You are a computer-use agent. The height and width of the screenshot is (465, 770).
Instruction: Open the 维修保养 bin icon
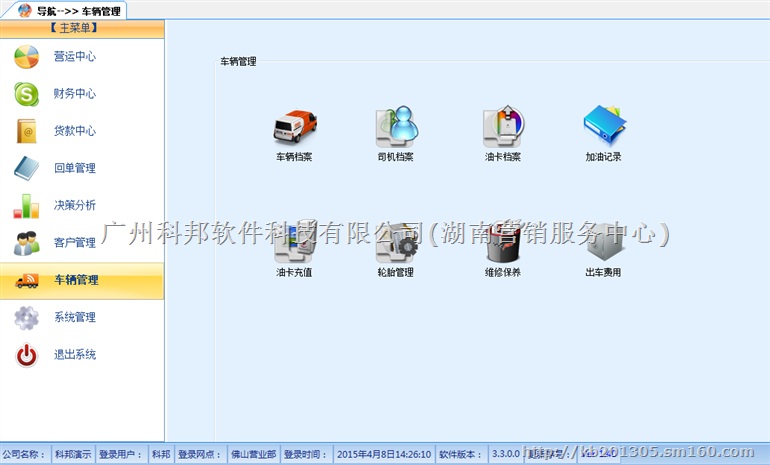503,242
